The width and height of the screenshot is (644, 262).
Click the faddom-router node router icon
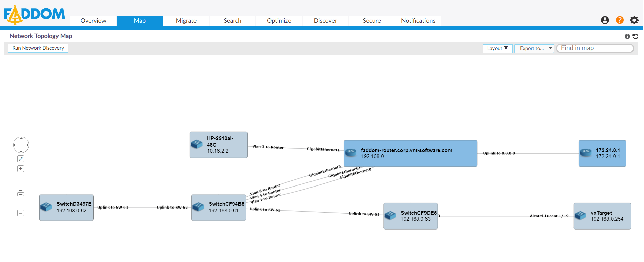pos(351,153)
